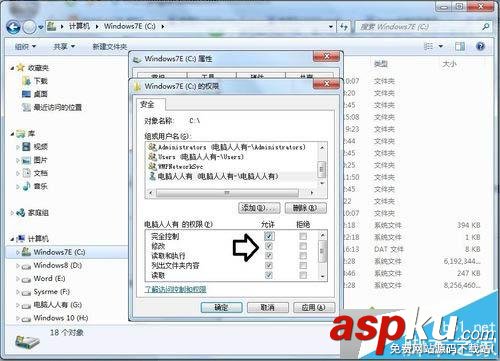
Task: Select Windows 10 (H:) drive in sidebar
Action: 55,318
